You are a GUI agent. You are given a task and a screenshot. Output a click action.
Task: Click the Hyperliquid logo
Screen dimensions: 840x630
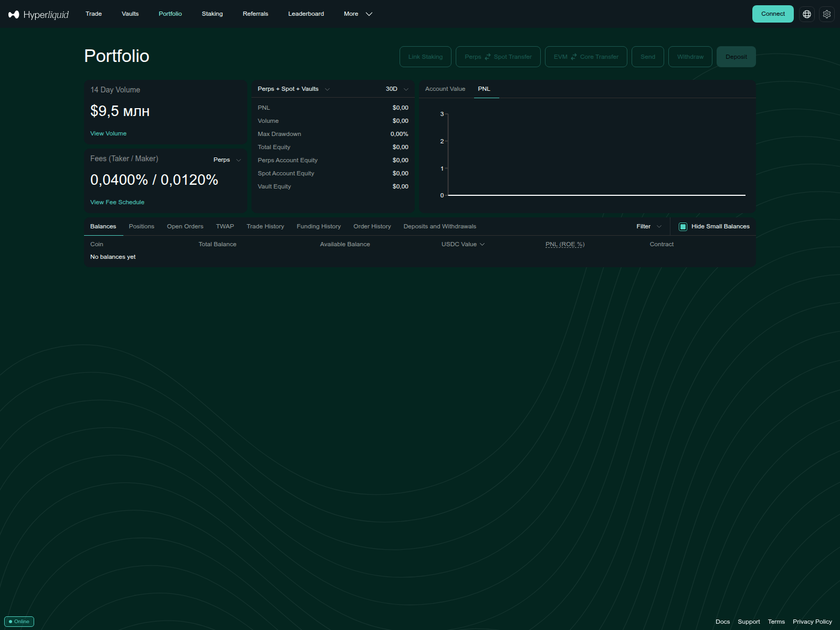[x=39, y=14]
